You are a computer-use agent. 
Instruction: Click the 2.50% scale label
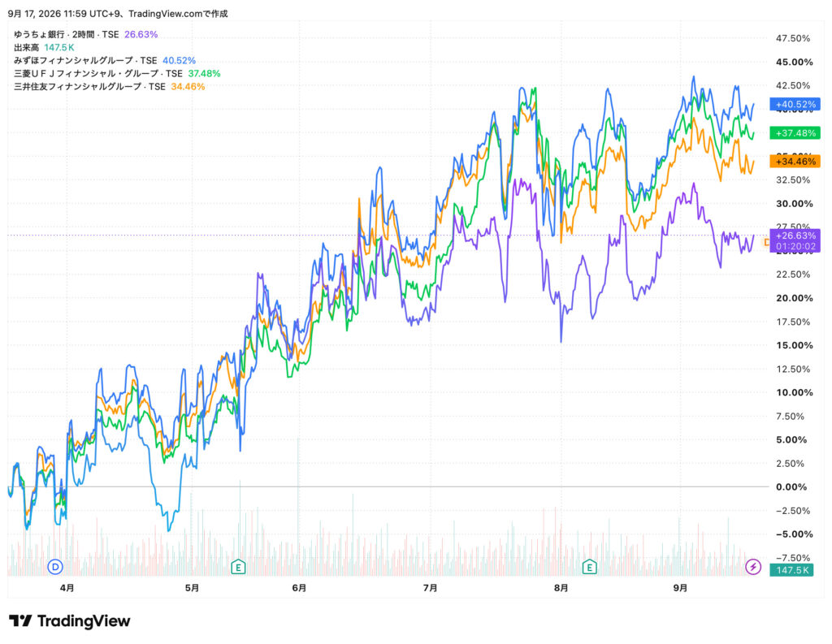coord(790,464)
